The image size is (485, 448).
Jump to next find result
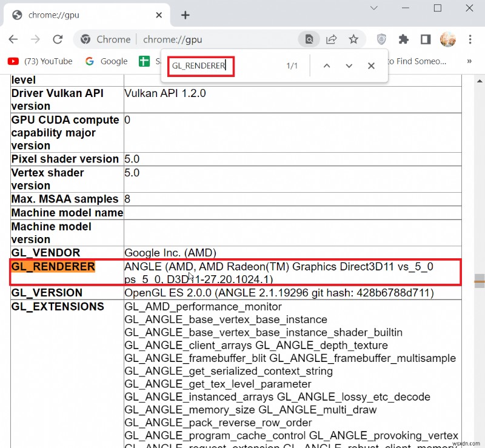point(349,65)
